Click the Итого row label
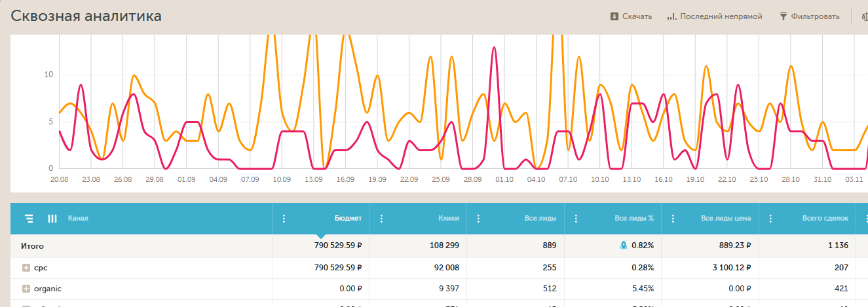 (32, 245)
